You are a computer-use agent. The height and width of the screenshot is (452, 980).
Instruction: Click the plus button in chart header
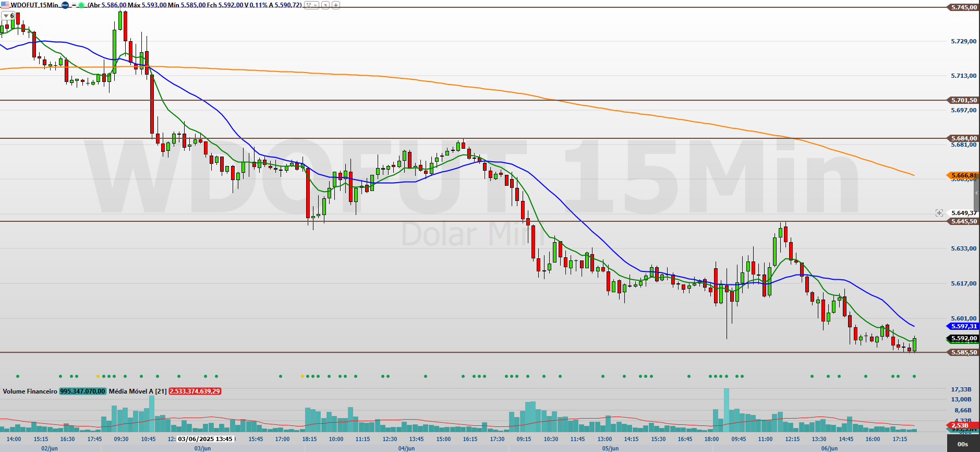pyautogui.click(x=336, y=5)
